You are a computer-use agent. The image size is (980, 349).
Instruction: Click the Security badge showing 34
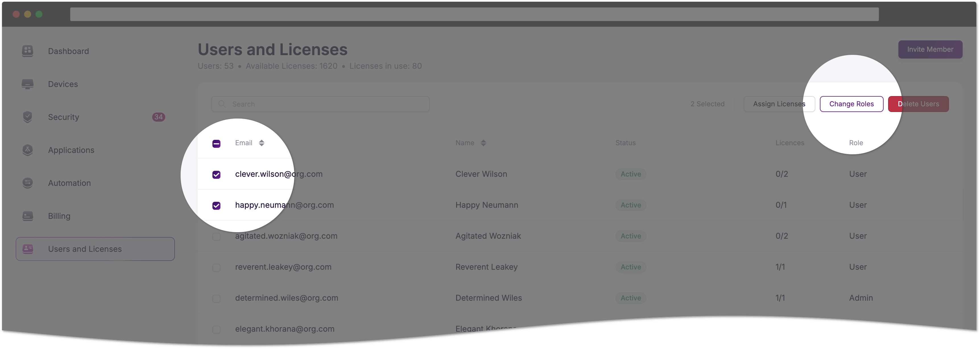click(159, 117)
